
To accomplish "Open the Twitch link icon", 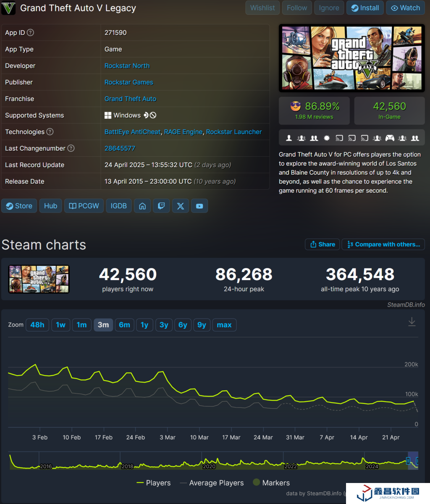I will tap(161, 206).
